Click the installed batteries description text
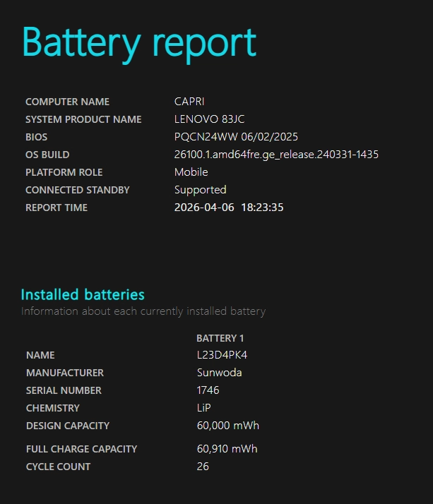The height and width of the screenshot is (504, 433). tap(143, 311)
